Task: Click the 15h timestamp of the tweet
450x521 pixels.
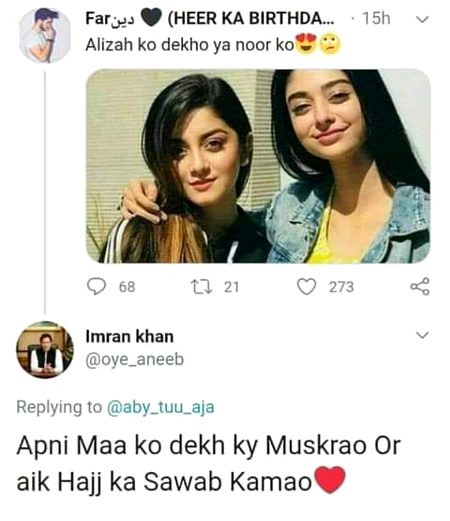Action: click(x=376, y=18)
